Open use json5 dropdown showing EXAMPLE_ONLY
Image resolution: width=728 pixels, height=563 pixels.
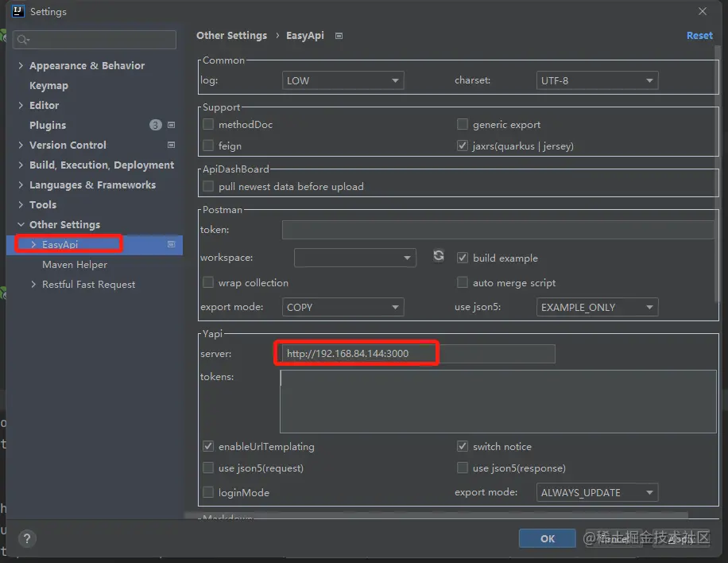[x=597, y=307]
